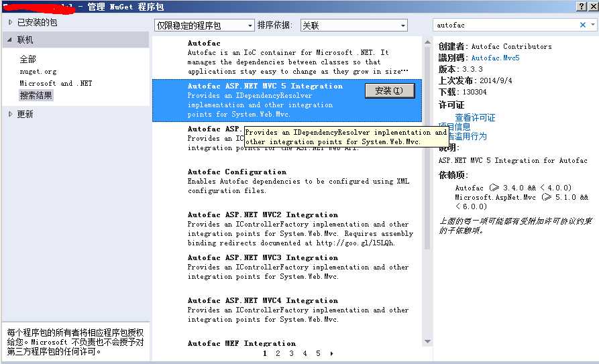Click the 报告滥用行为 link
Viewport: 599px width, 364px height.
[468, 136]
